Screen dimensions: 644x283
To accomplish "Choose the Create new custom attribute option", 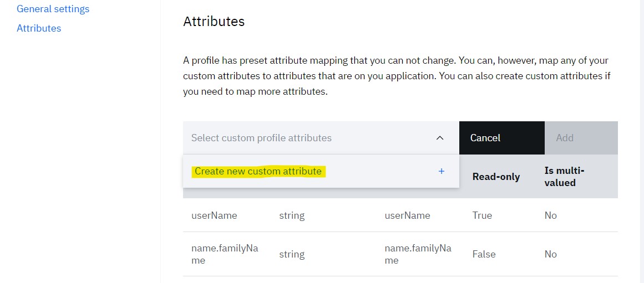I will point(258,171).
